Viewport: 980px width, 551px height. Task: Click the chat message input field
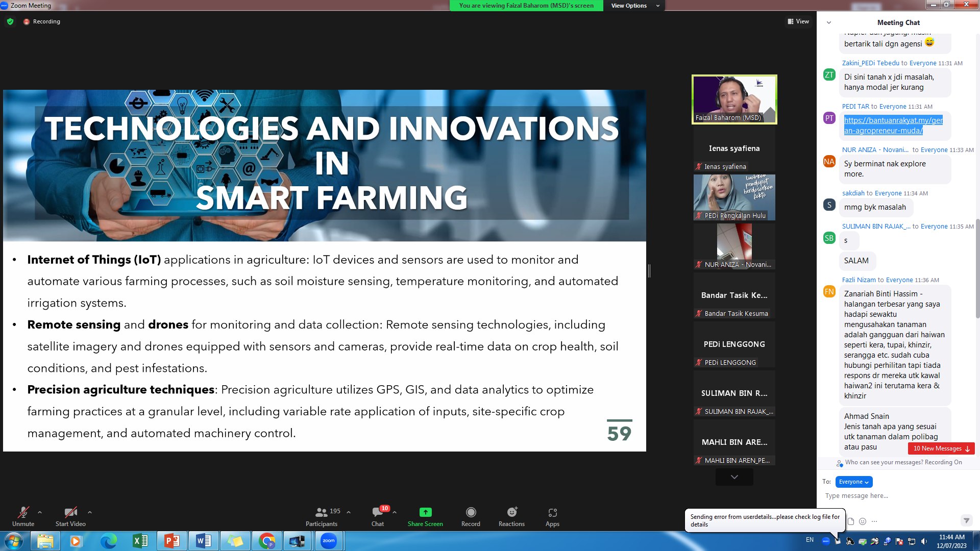click(x=898, y=496)
